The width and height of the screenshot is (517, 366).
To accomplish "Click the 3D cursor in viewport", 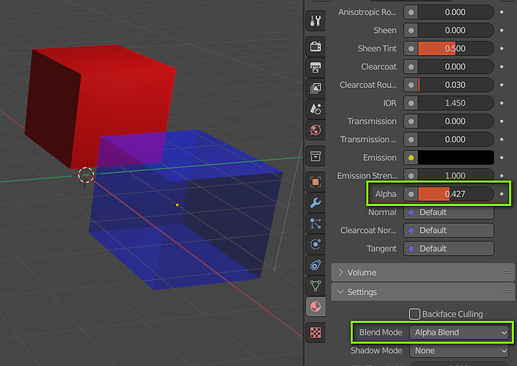I will pyautogui.click(x=86, y=175).
